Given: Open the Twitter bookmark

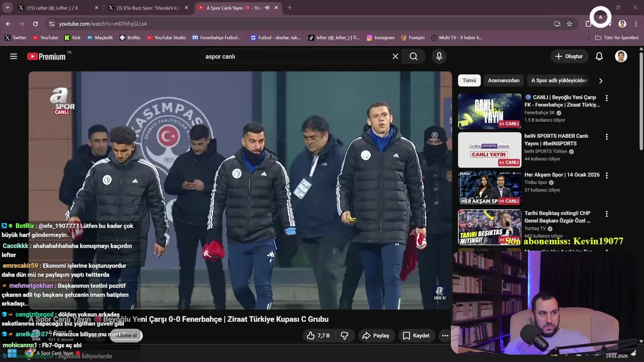Looking at the screenshot, I should (16, 38).
